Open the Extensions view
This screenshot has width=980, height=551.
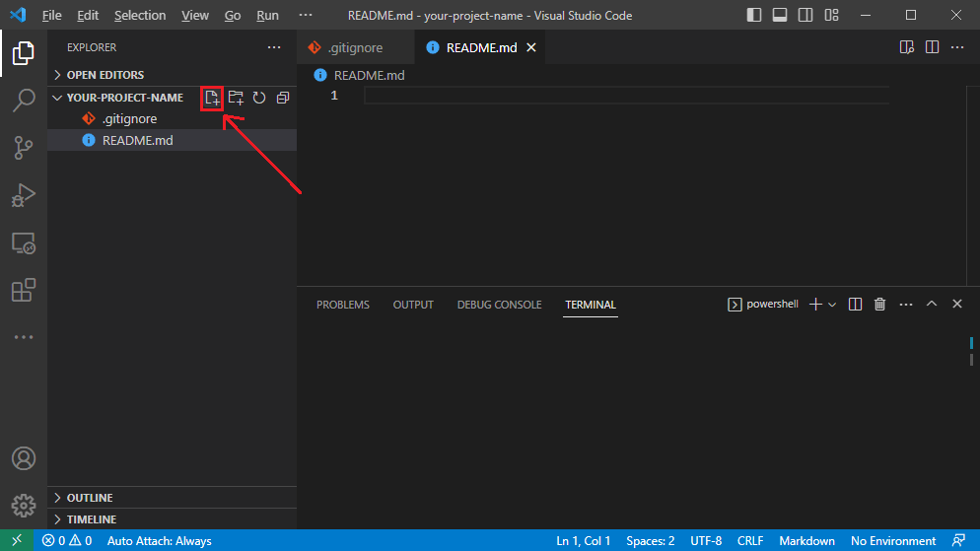[x=24, y=290]
